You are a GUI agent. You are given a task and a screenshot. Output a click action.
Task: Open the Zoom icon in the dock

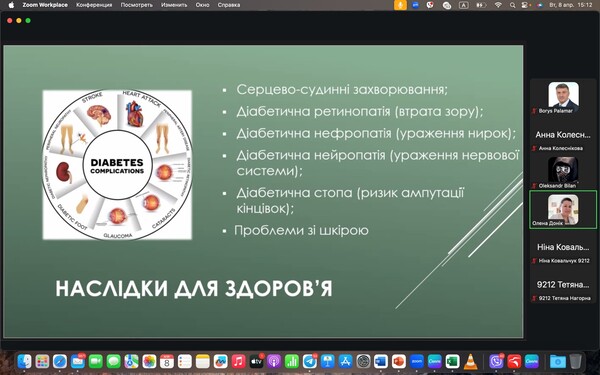[416, 361]
